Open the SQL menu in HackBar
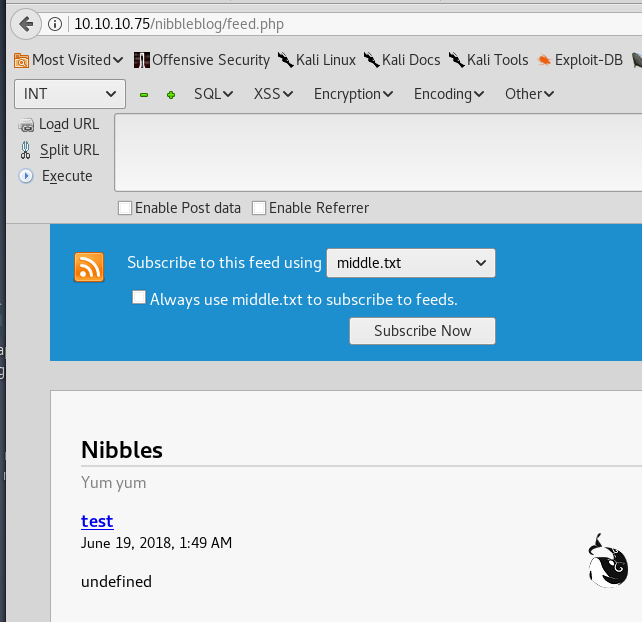 coord(212,94)
